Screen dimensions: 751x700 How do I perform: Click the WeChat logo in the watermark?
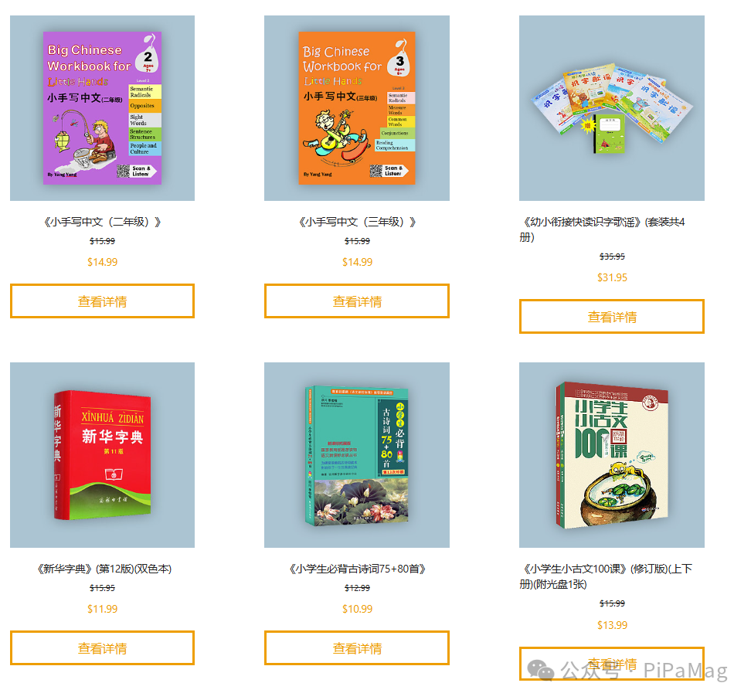tap(540, 670)
